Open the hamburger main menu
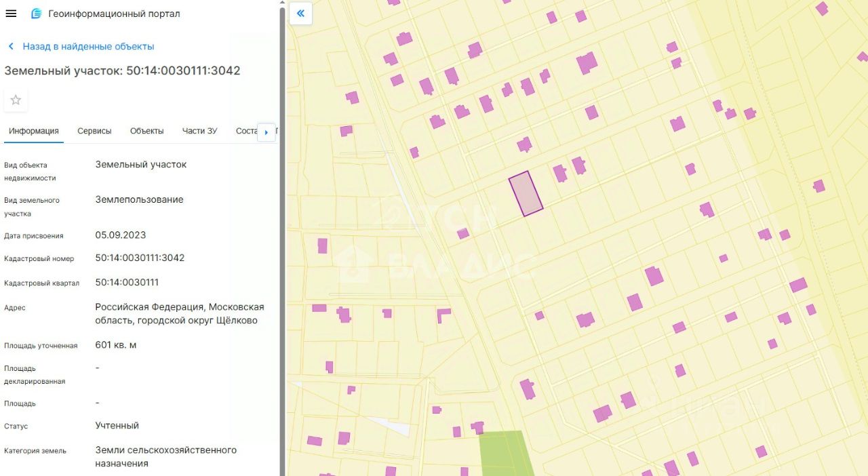This screenshot has width=868, height=476. tap(11, 14)
